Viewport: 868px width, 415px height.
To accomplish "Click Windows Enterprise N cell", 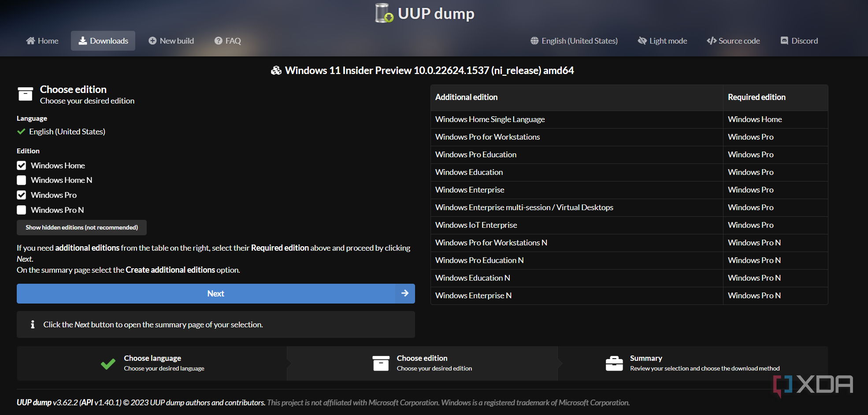I will [x=577, y=296].
